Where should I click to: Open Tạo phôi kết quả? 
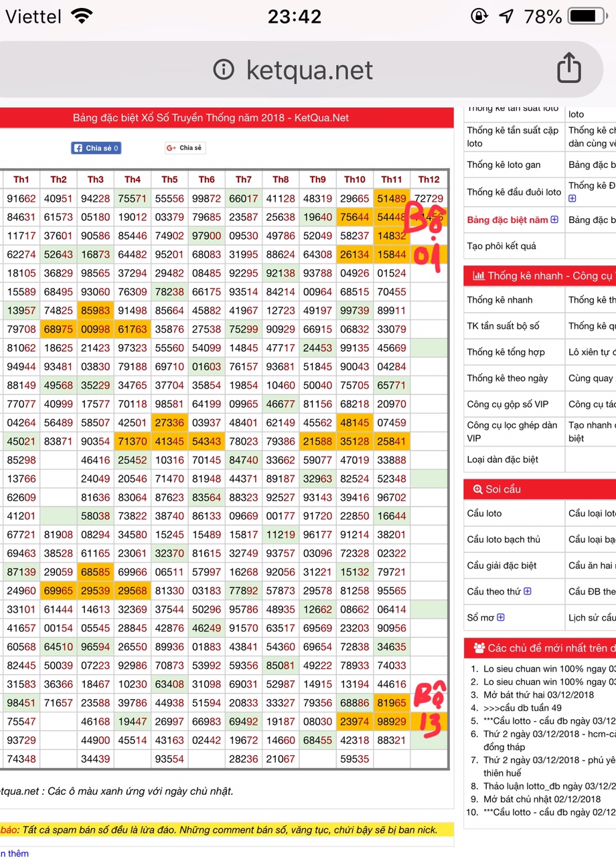point(502,246)
